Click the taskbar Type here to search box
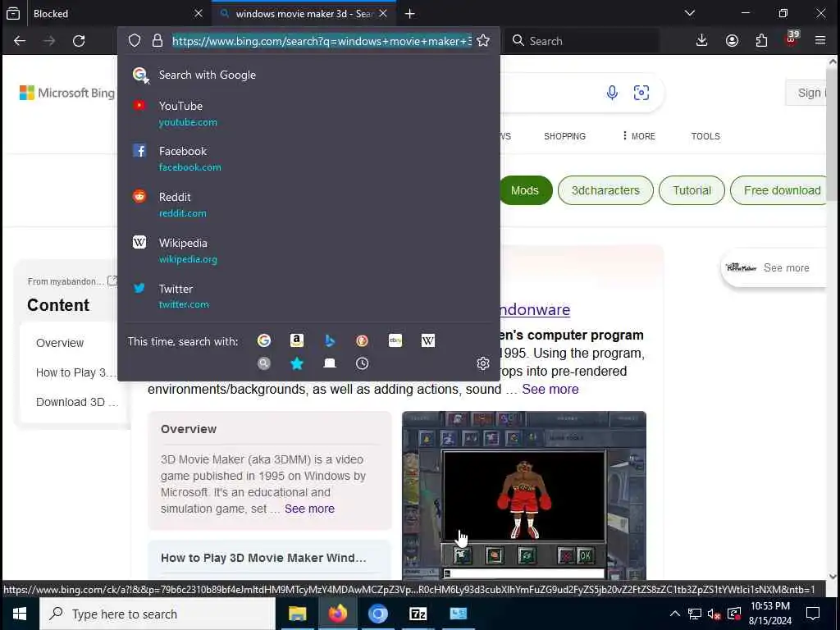 (157, 614)
